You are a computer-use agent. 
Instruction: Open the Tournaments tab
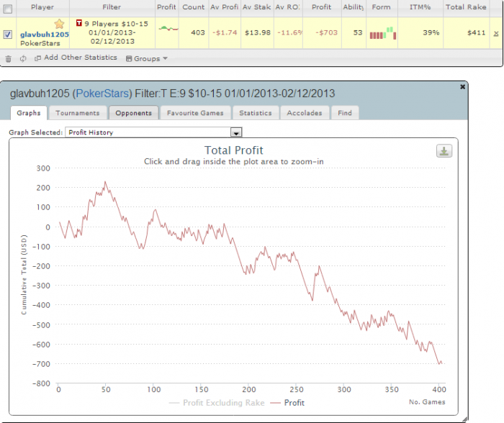click(78, 113)
